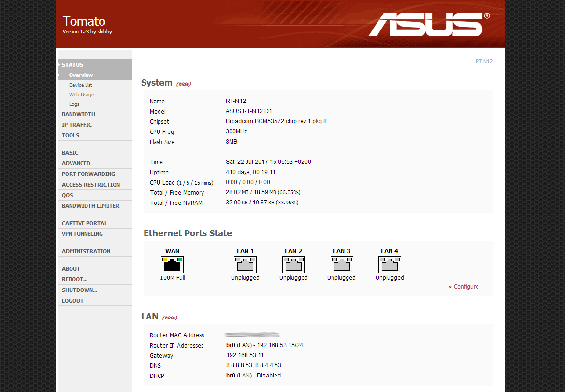Open Port Forwarding menu

tap(95, 174)
